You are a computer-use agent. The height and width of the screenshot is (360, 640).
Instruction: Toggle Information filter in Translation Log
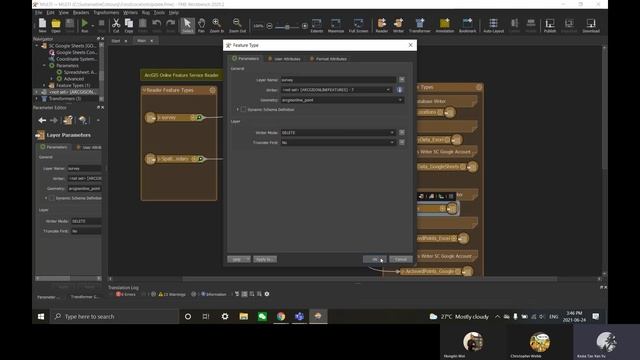click(x=214, y=294)
